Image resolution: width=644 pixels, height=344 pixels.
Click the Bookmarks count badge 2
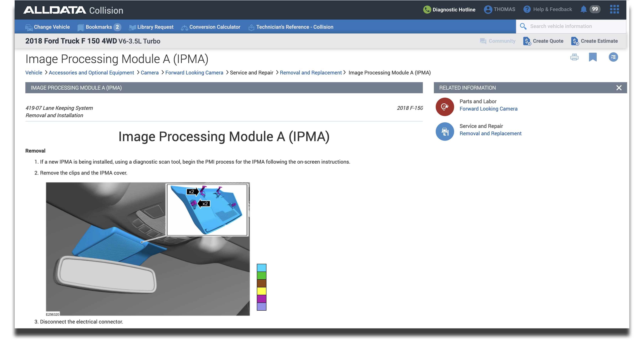coord(117,27)
